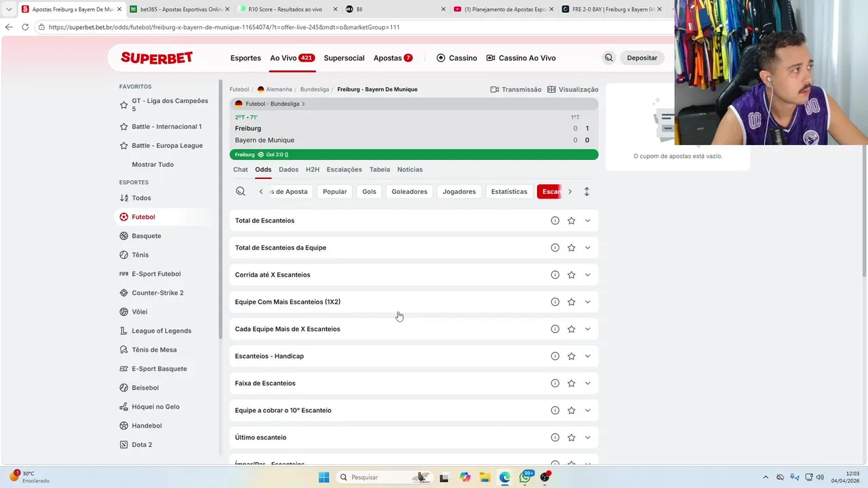
Task: Open the H2H tab
Action: 312,169
